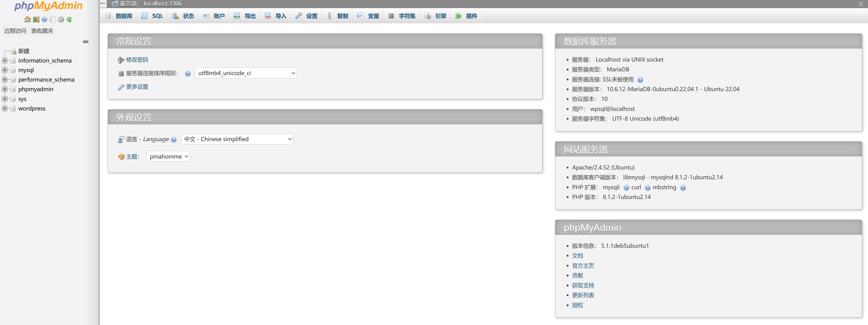Click the reload navigation panel icon
The image size is (868, 325).
70,19
